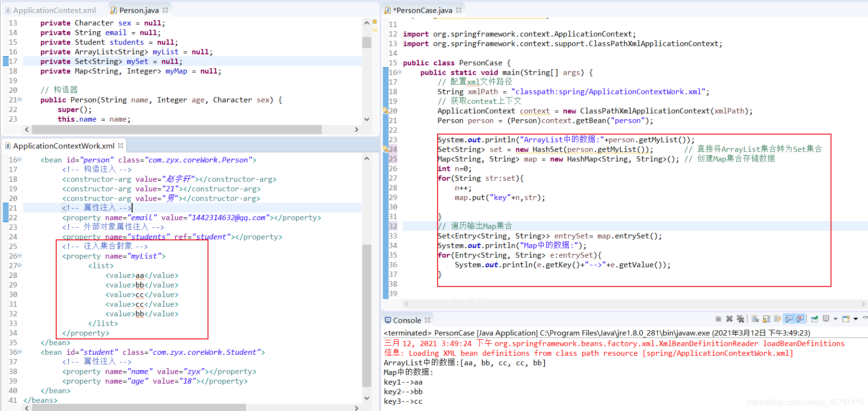Collapse main method fold in PersonCase.java

[399, 72]
